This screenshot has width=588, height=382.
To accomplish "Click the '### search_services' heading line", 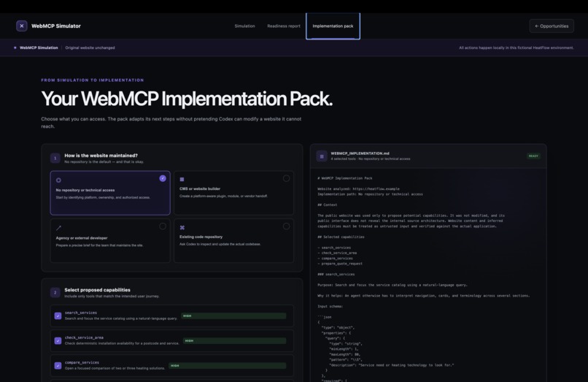I will [336, 274].
